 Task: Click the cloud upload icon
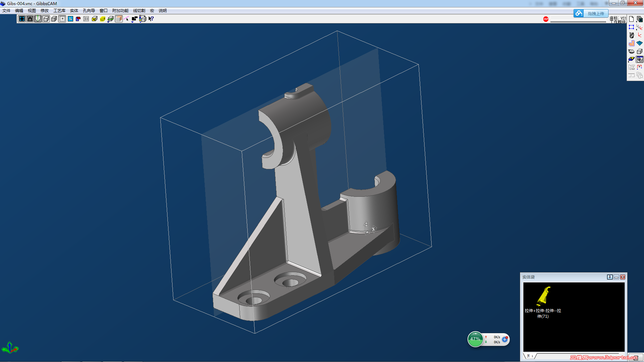579,13
